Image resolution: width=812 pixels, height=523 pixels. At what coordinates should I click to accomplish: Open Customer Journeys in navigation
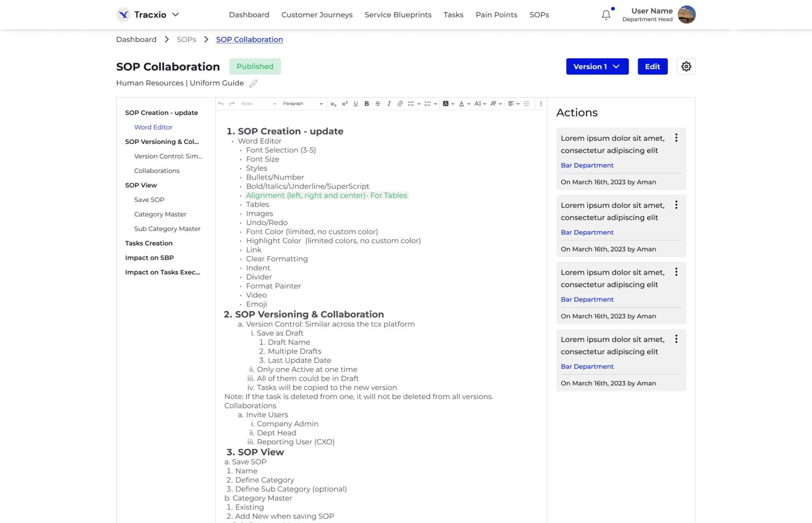point(317,15)
